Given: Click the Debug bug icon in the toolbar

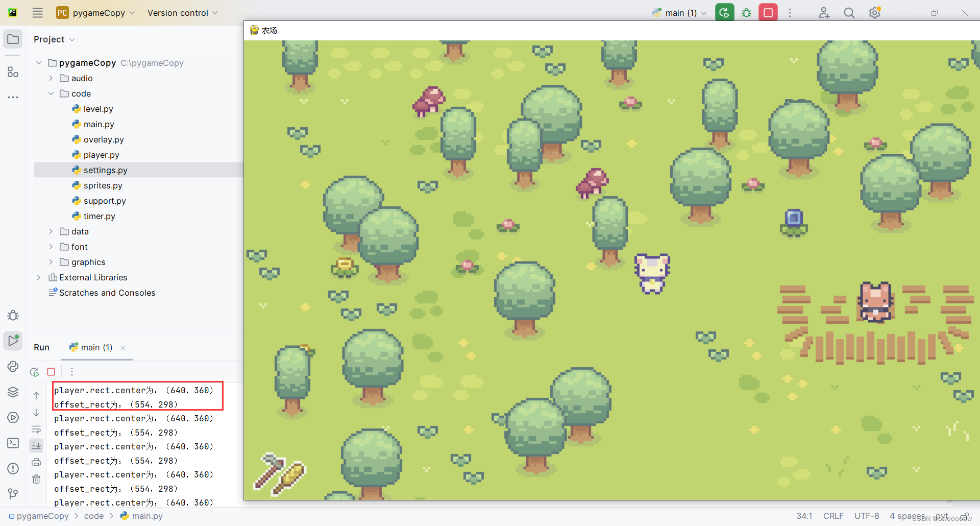Looking at the screenshot, I should [x=746, y=13].
